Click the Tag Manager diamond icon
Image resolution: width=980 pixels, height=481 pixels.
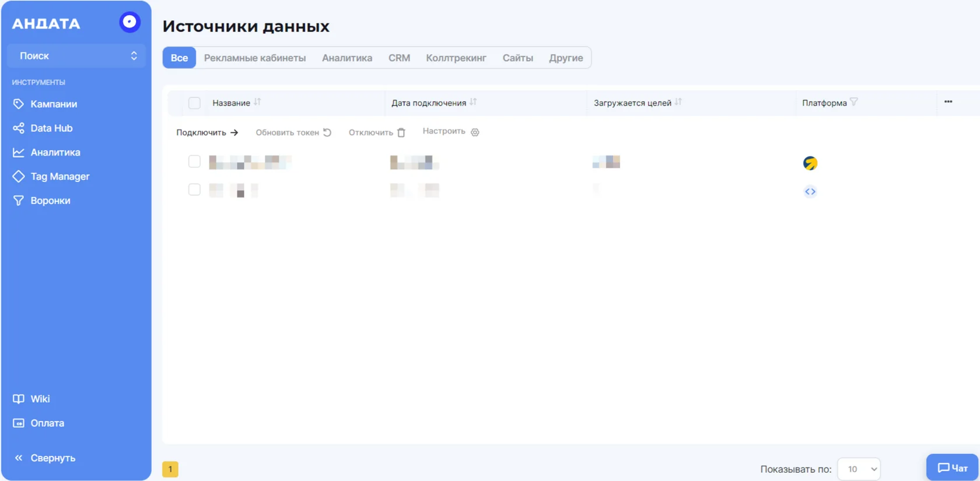click(19, 176)
